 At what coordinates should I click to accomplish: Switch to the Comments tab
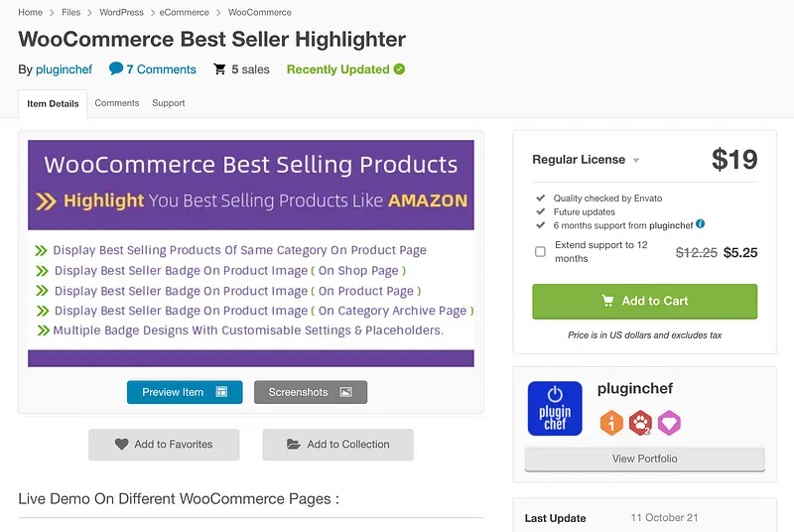coord(117,103)
